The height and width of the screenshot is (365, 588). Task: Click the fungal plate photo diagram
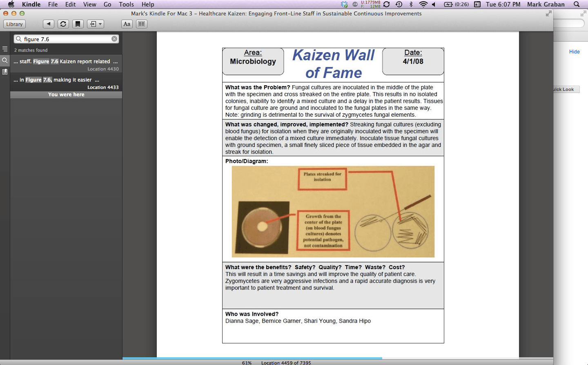333,212
